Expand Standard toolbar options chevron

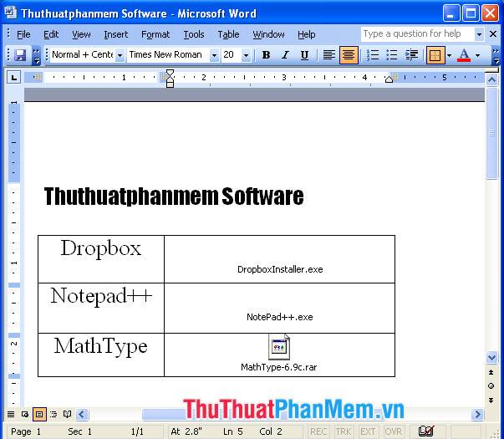[x=36, y=55]
